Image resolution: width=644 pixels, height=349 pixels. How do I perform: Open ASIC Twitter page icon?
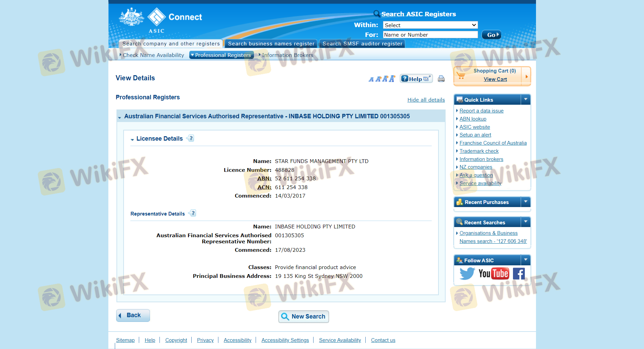(467, 273)
